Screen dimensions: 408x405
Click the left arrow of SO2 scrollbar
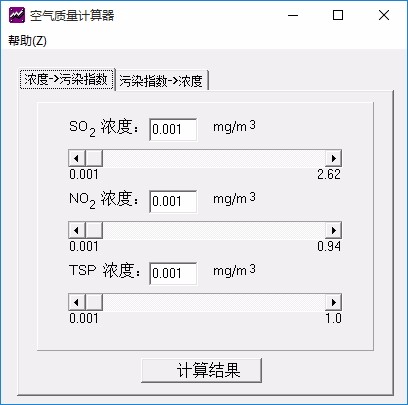(77, 158)
